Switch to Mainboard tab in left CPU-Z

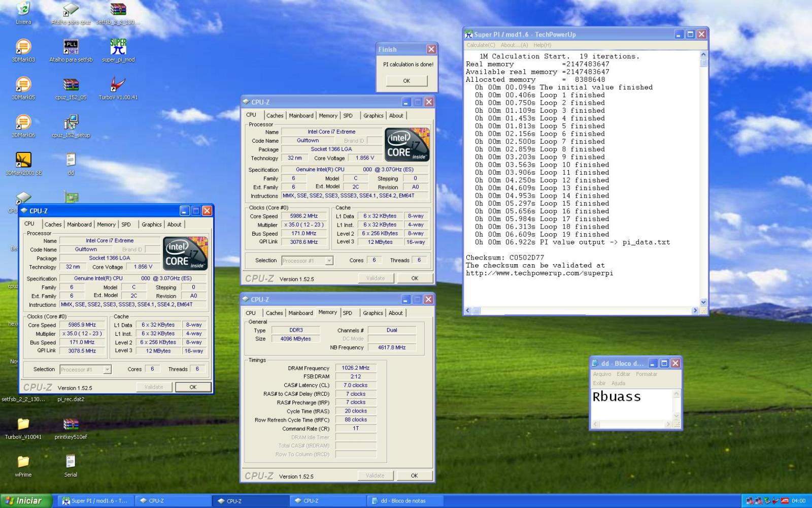tap(79, 225)
